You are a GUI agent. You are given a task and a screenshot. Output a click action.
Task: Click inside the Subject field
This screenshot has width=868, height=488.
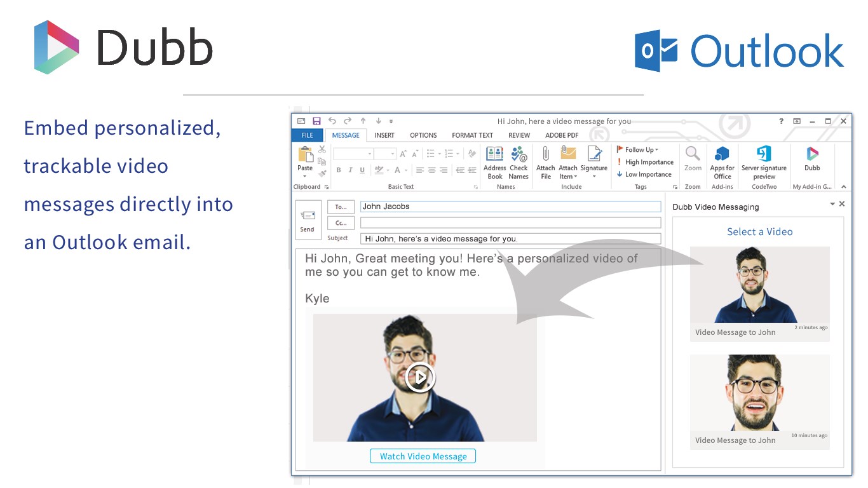pos(510,239)
